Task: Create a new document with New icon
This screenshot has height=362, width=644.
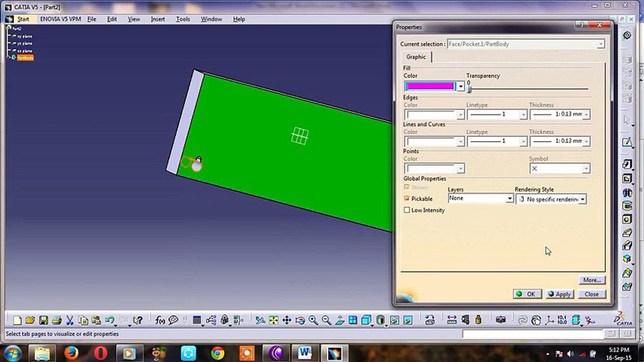Action: [x=17, y=320]
